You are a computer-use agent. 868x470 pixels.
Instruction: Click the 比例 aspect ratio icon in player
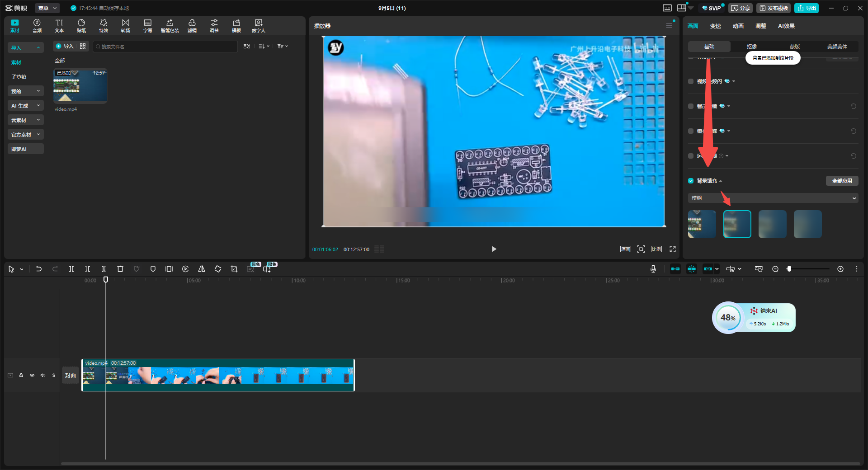pos(656,249)
